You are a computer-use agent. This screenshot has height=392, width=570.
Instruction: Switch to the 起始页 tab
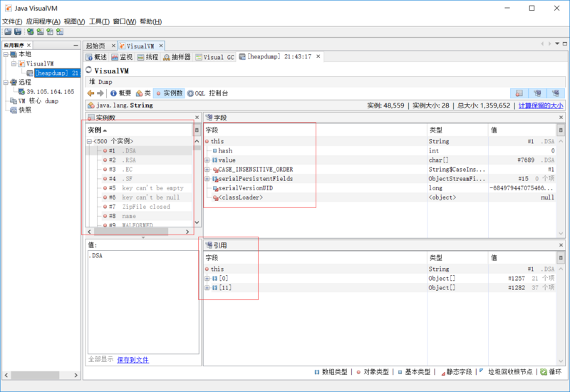pyautogui.click(x=95, y=46)
